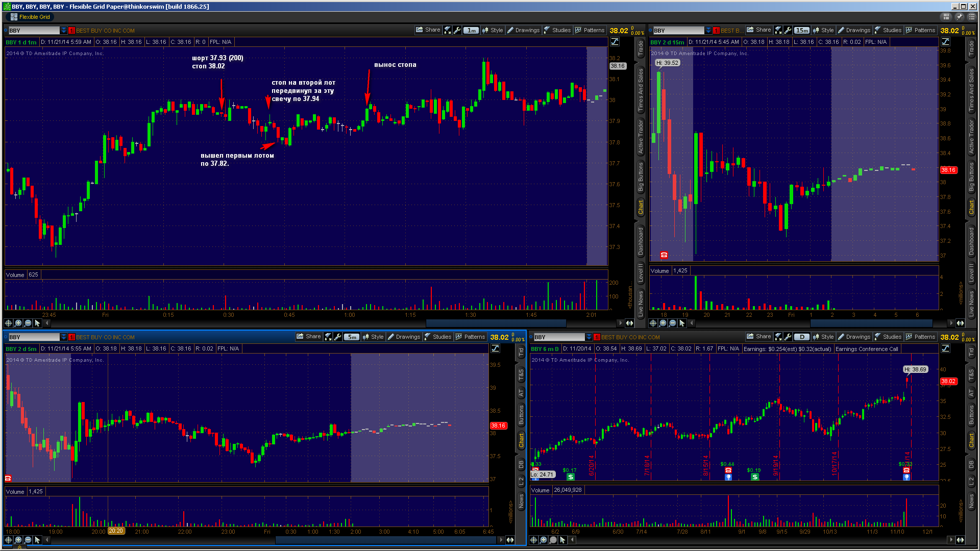This screenshot has width=980, height=551.
Task: Select pointer cursor icon below daily chart
Action: pos(562,540)
